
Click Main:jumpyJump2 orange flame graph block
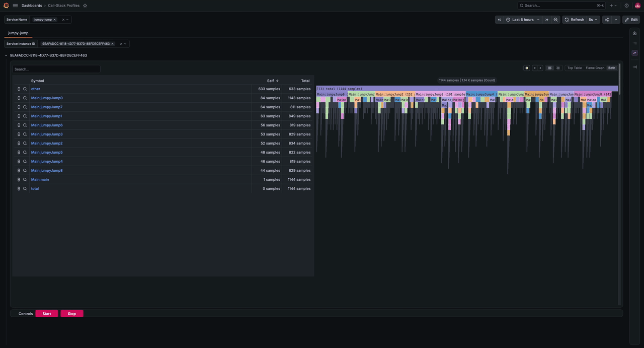click(394, 94)
